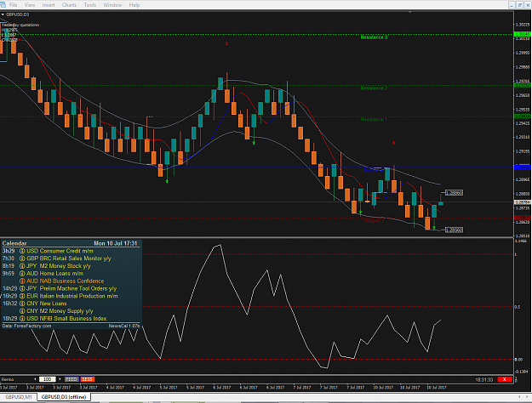Click the icon beside CNY M2 Money Supply

(x=22, y=311)
